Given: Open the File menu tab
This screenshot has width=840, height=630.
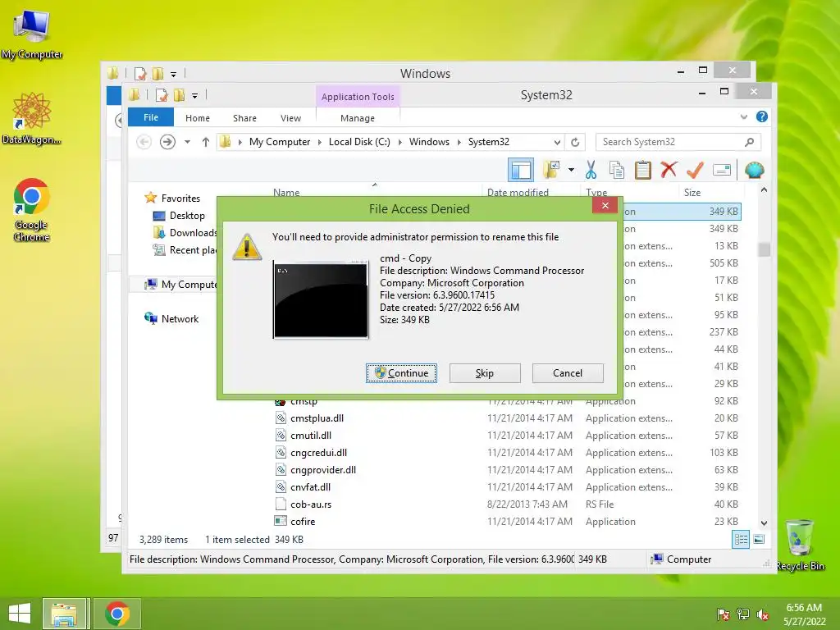Looking at the screenshot, I should (151, 117).
